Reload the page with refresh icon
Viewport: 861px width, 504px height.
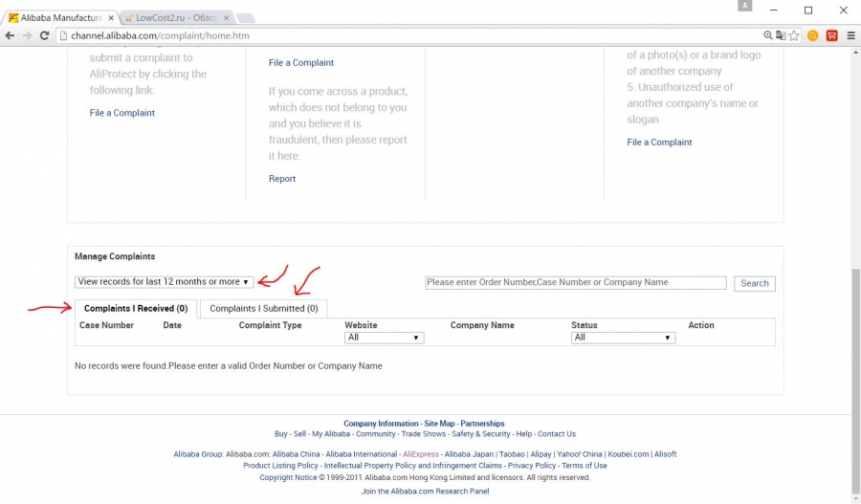pos(44,35)
